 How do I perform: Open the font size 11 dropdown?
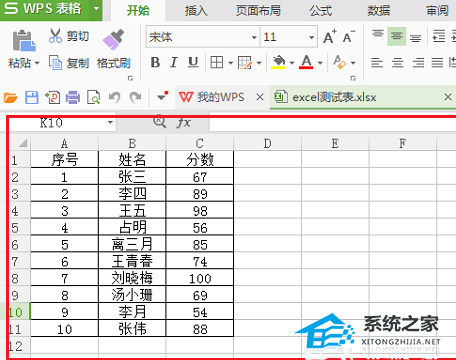click(x=312, y=37)
